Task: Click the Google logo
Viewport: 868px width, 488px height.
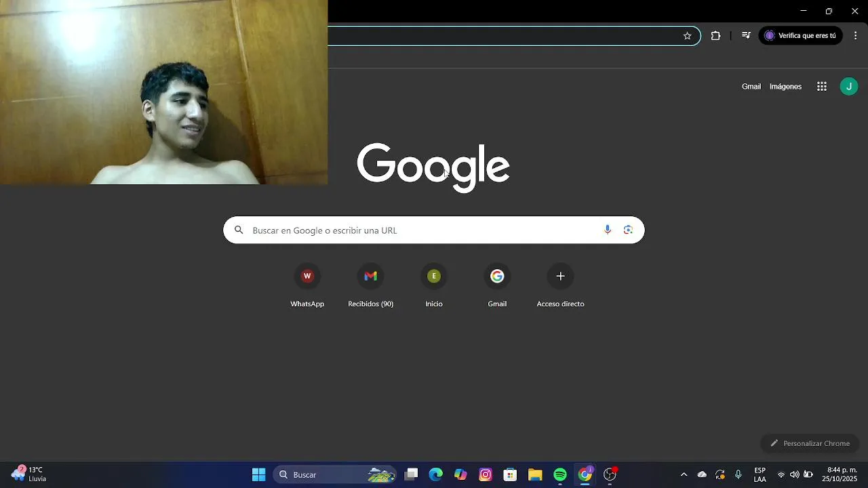Action: (x=433, y=167)
